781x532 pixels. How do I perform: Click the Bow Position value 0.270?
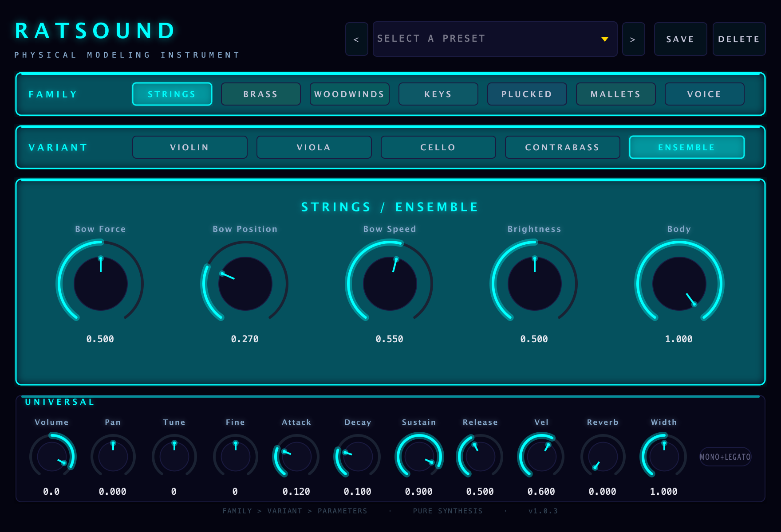click(x=245, y=339)
